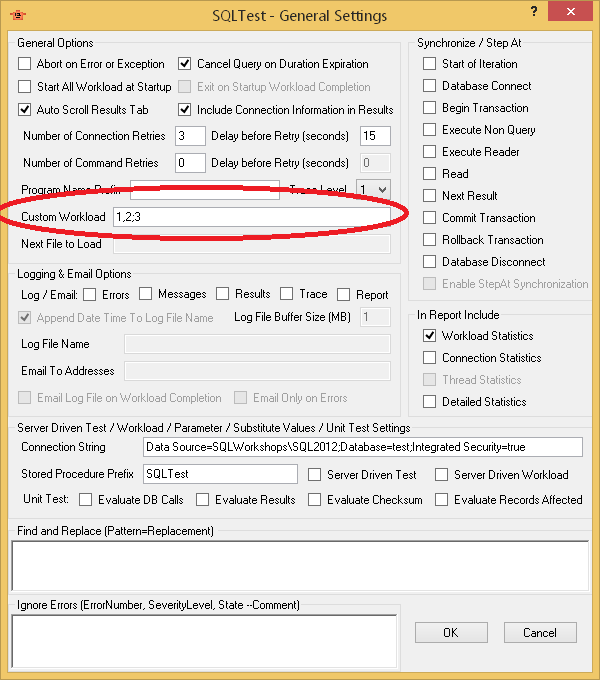
Task: Enable Abort on Error or Exception
Action: 25,64
